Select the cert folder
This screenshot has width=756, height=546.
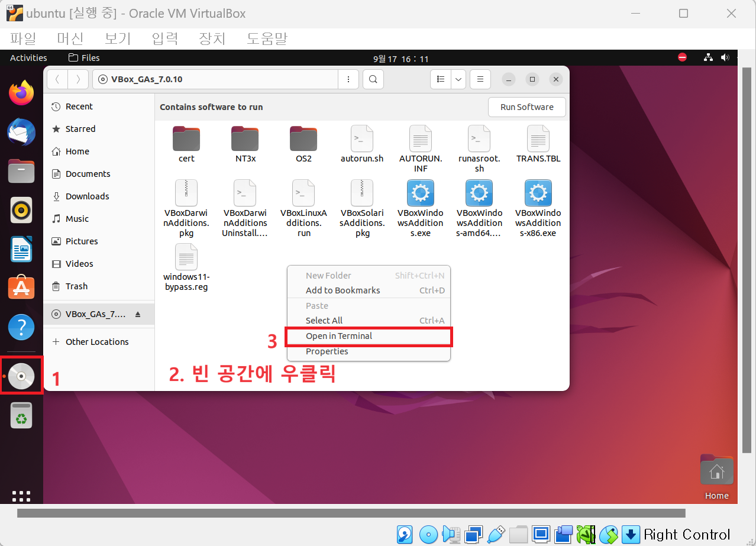186,144
